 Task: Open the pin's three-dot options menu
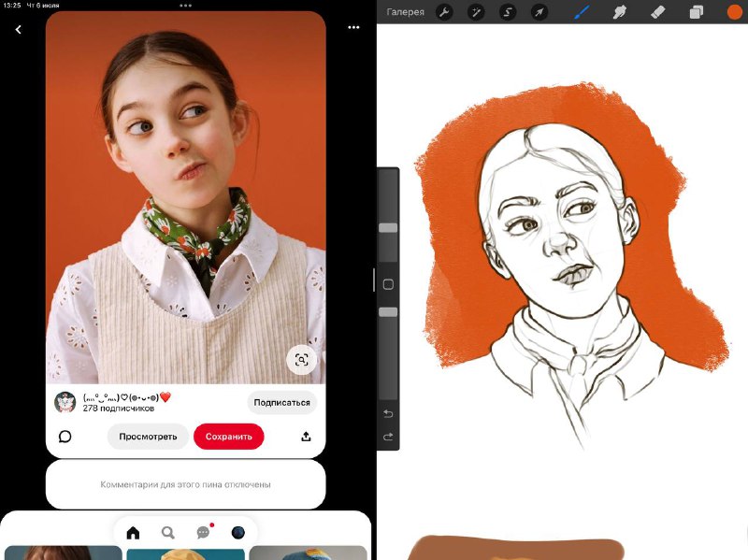pos(353,28)
